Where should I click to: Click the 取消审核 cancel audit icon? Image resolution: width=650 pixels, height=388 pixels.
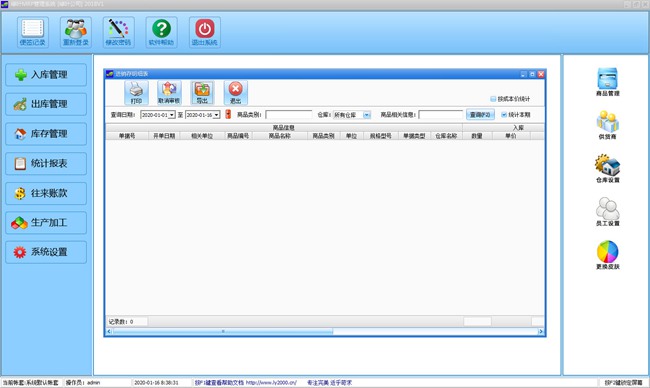point(169,92)
